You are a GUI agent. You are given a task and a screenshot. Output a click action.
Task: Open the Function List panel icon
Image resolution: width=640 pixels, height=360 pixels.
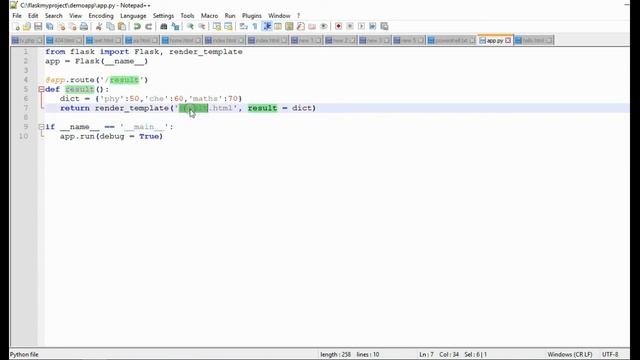301,27
